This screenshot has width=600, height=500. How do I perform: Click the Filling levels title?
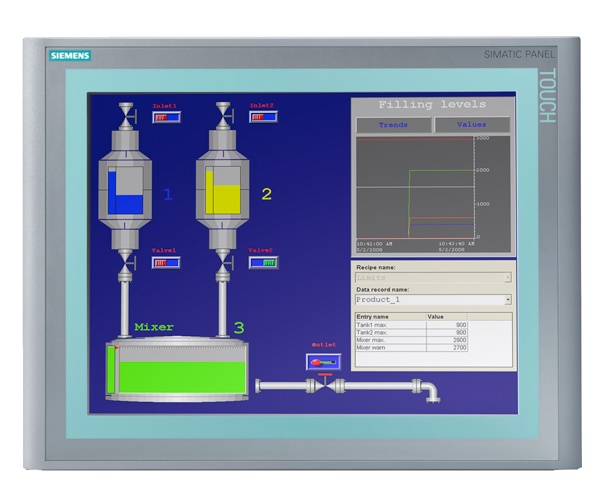pyautogui.click(x=432, y=104)
